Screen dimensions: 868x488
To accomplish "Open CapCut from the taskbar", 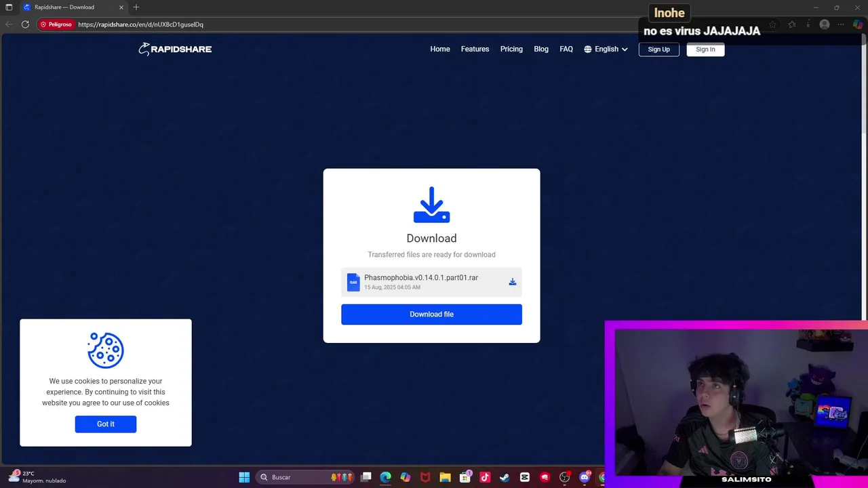I will point(525,477).
